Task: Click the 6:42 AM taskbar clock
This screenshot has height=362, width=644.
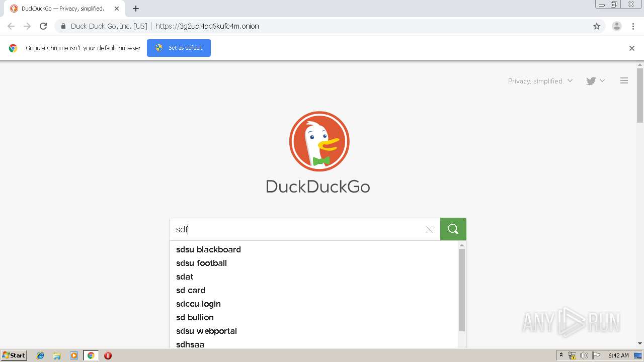Action: [x=618, y=355]
